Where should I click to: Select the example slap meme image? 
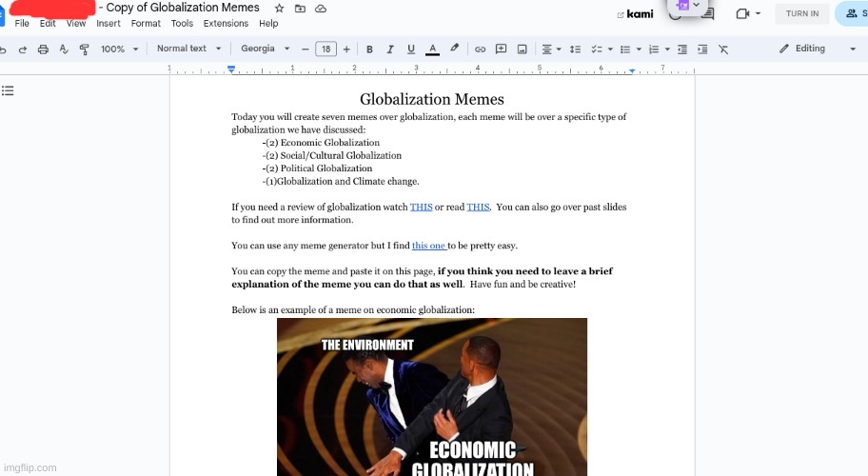[432, 397]
